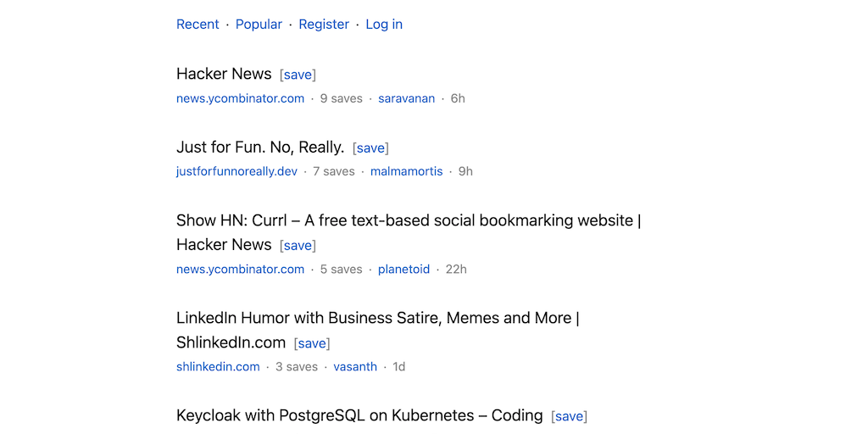The width and height of the screenshot is (868, 434).
Task: Visit the shlinkedin.com domain link
Action: pos(218,367)
